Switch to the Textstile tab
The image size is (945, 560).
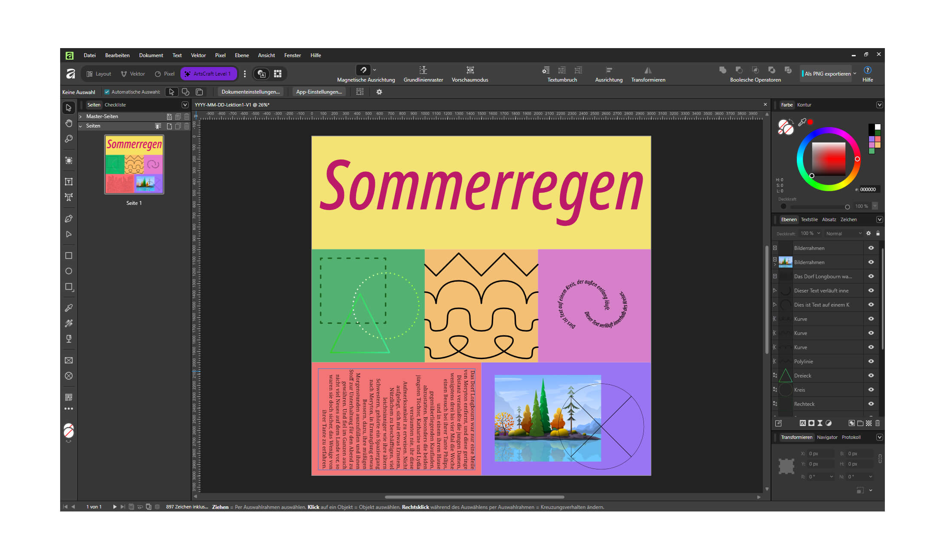click(x=809, y=219)
